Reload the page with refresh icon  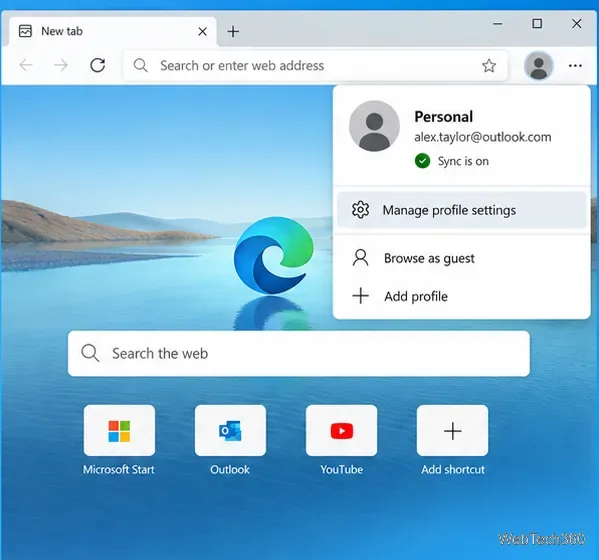coord(98,65)
